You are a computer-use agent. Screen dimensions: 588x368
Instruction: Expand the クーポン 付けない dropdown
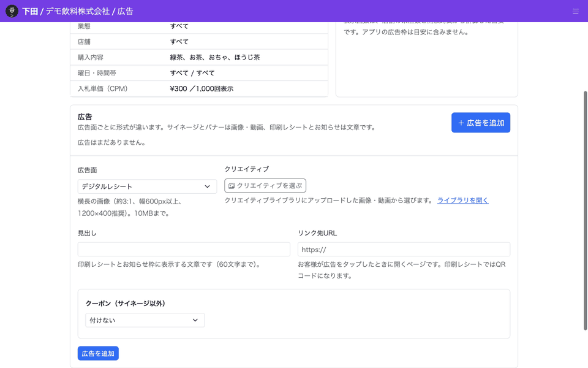pos(145,320)
